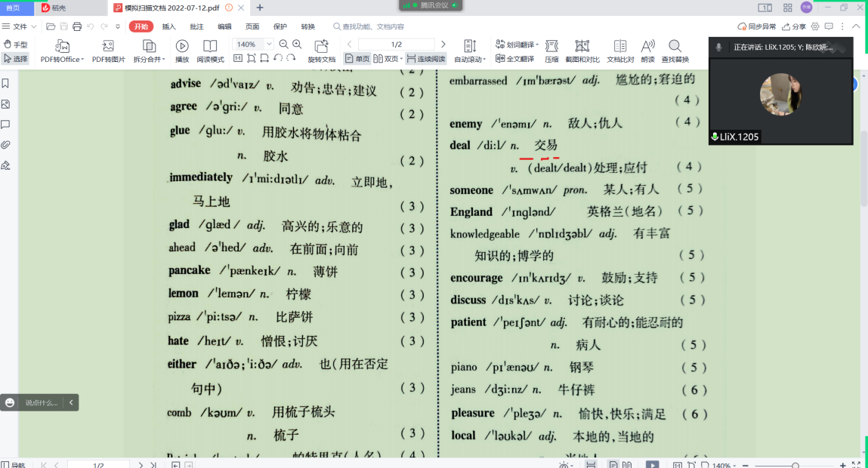
Task: Switch to 手型 hand tool mode
Action: tap(15, 45)
